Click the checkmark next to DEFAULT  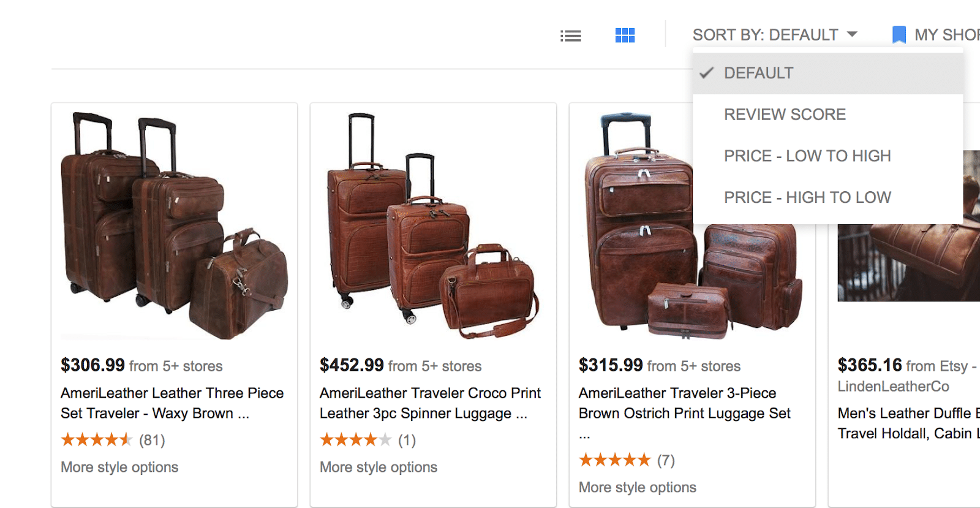[x=708, y=72]
